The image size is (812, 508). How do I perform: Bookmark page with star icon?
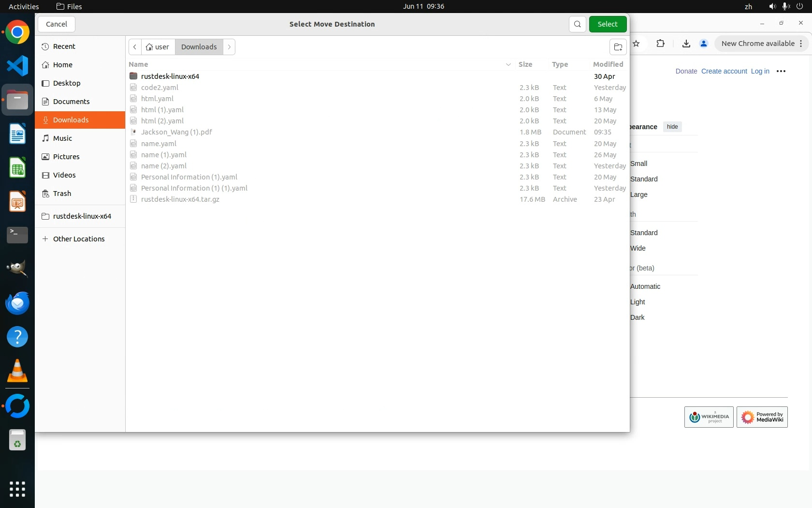coord(637,44)
